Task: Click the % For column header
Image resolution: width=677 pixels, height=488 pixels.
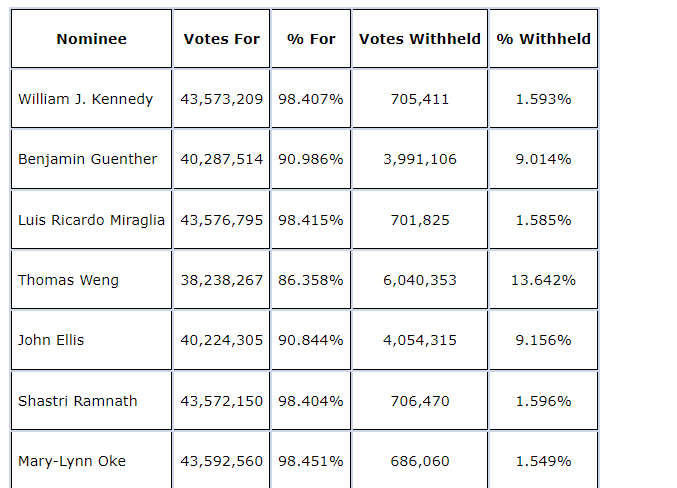Action: tap(311, 39)
